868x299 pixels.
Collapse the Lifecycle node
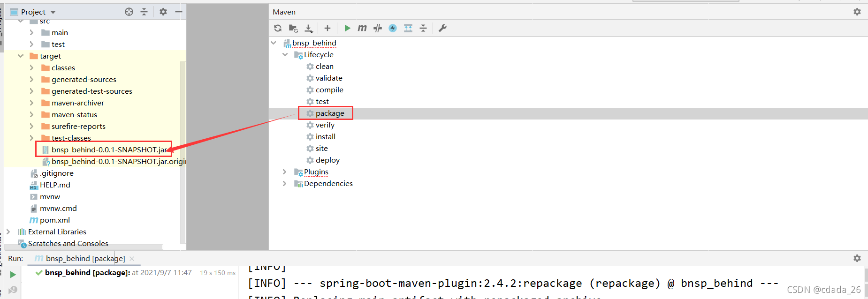(x=285, y=54)
